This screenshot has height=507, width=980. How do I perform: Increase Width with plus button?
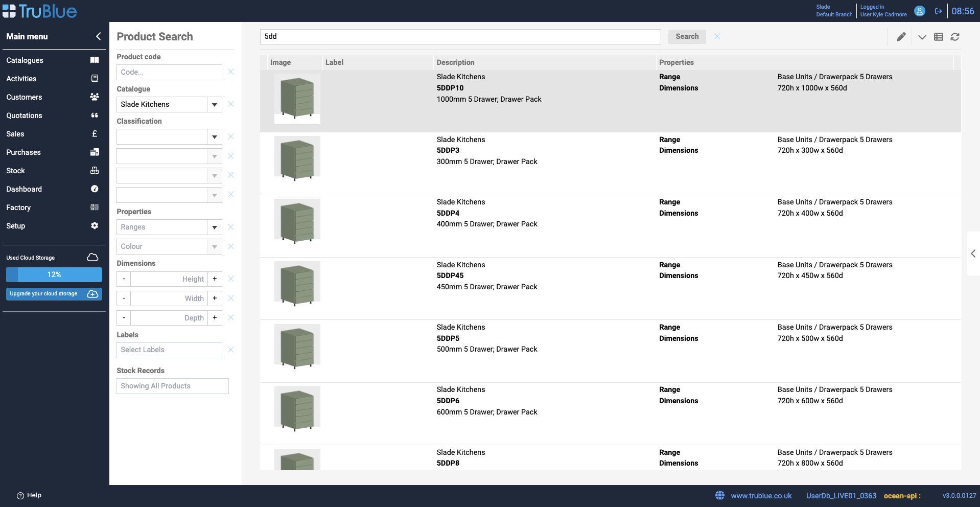click(x=215, y=298)
